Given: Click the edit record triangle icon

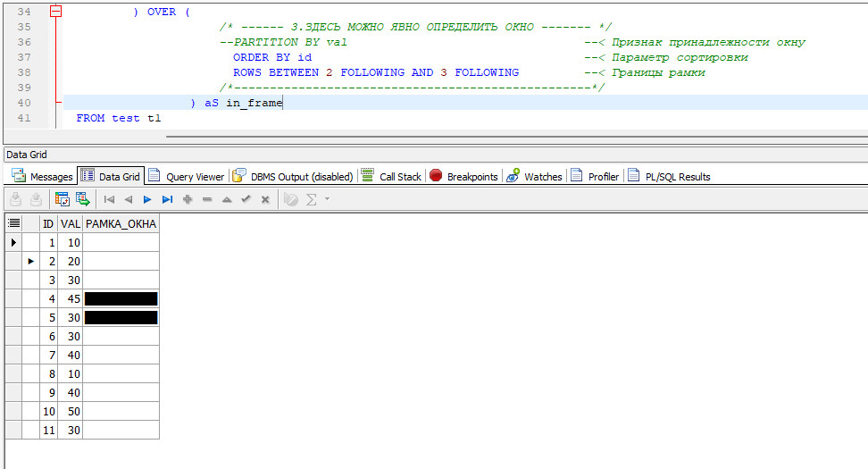Looking at the screenshot, I should 227,199.
